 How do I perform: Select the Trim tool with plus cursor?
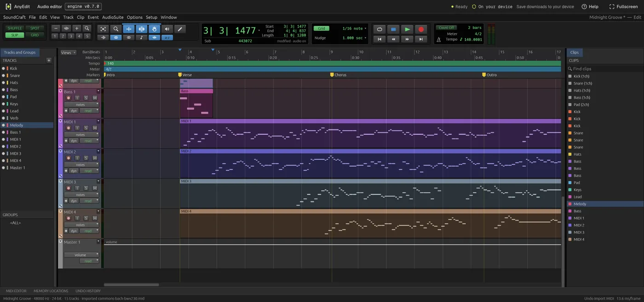(x=129, y=29)
